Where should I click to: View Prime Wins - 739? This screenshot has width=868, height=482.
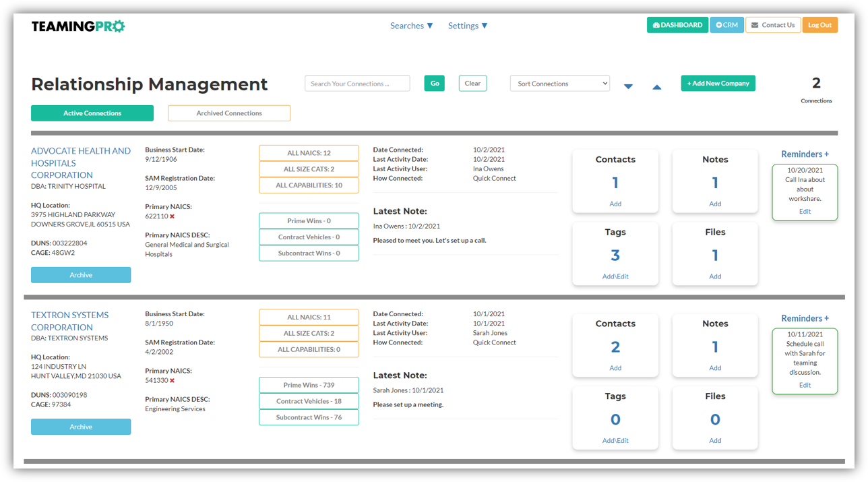tap(309, 385)
